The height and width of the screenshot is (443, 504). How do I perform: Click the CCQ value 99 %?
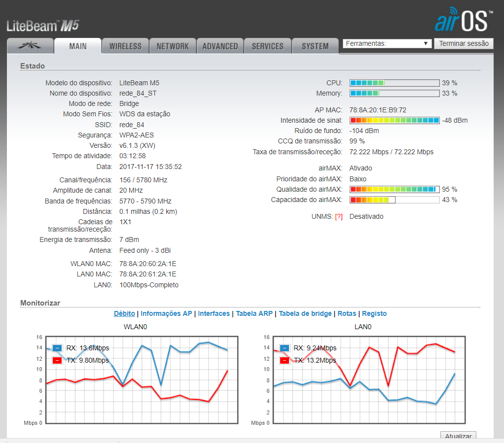click(357, 141)
